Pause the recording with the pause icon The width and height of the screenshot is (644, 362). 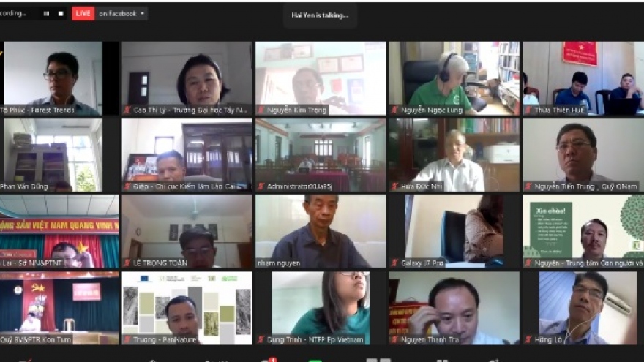46,14
